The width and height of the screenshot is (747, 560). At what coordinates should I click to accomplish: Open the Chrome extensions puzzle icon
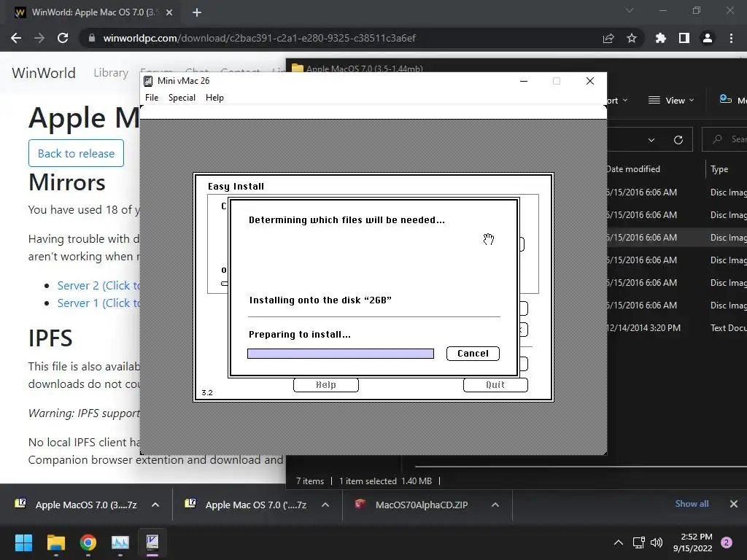tap(660, 38)
